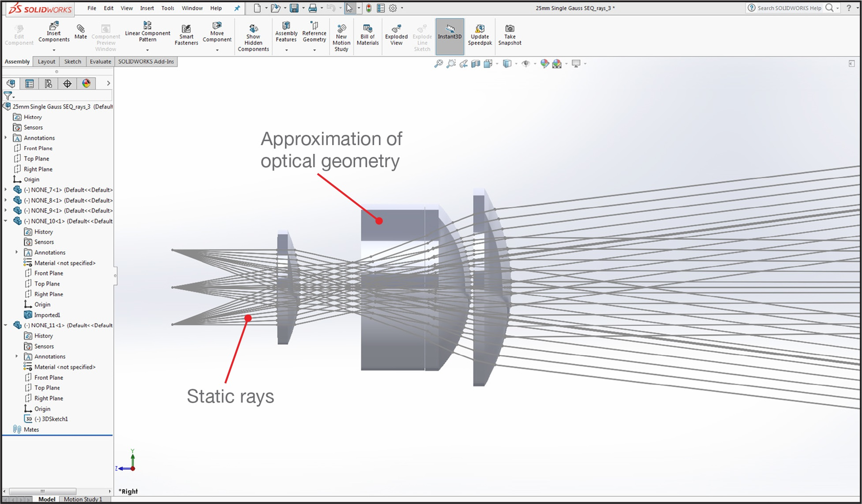The image size is (862, 504).
Task: Open the Insert menu
Action: click(x=147, y=8)
